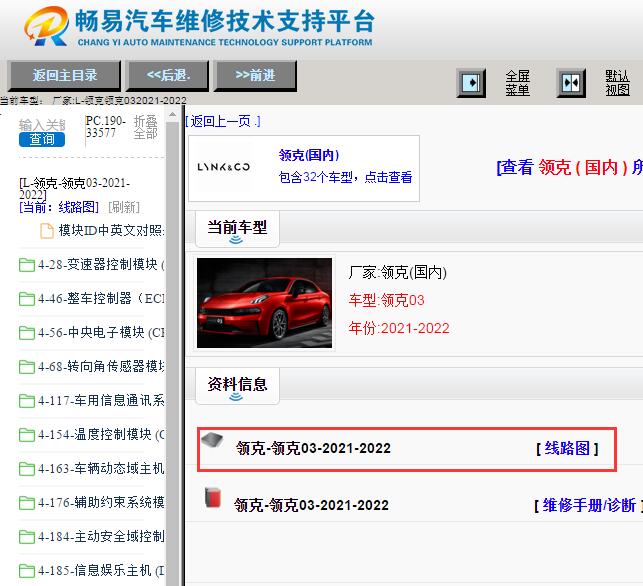Go back with the <<后退 button
Screen dimensions: 643x586
pos(168,75)
